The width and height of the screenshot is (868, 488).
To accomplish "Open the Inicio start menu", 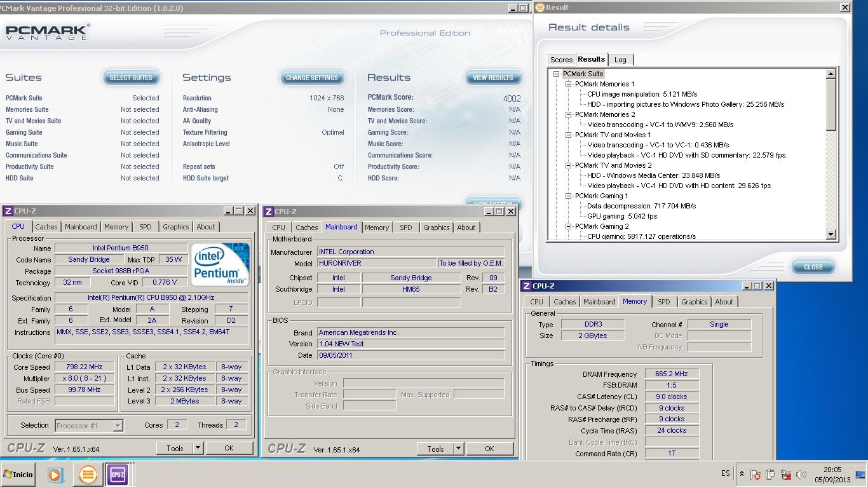I will point(18,475).
